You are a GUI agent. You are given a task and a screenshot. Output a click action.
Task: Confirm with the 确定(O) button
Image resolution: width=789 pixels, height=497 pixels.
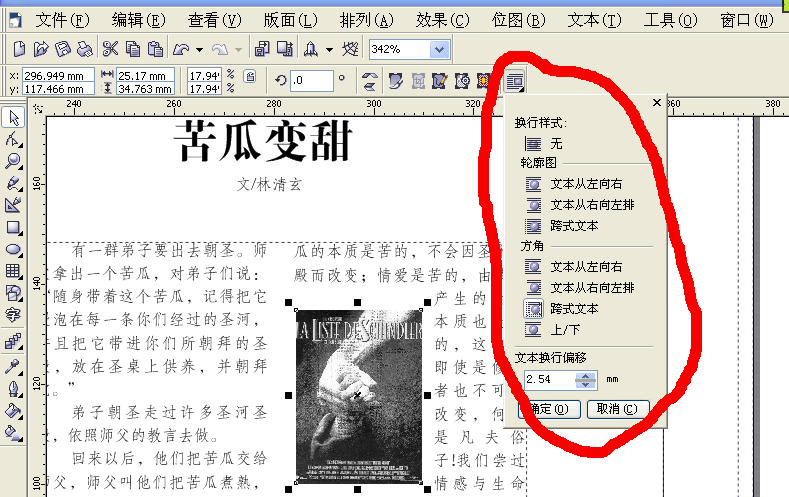(x=549, y=409)
